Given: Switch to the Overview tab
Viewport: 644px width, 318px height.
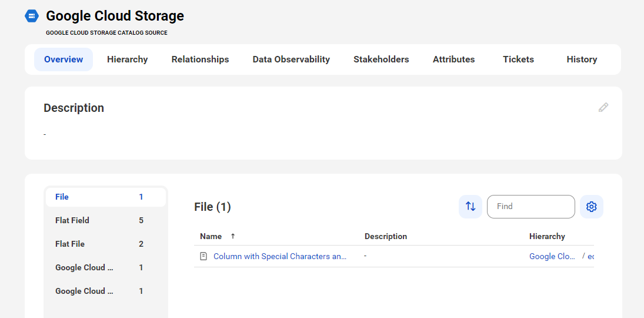Looking at the screenshot, I should [x=64, y=59].
